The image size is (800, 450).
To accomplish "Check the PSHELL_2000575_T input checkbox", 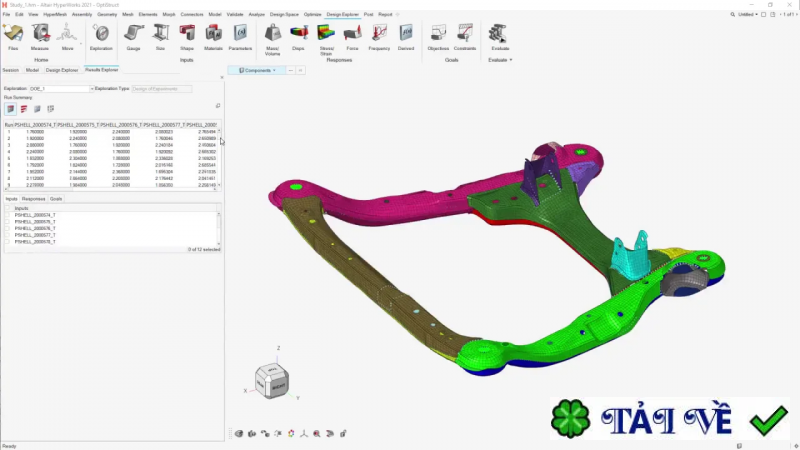I will point(7,222).
